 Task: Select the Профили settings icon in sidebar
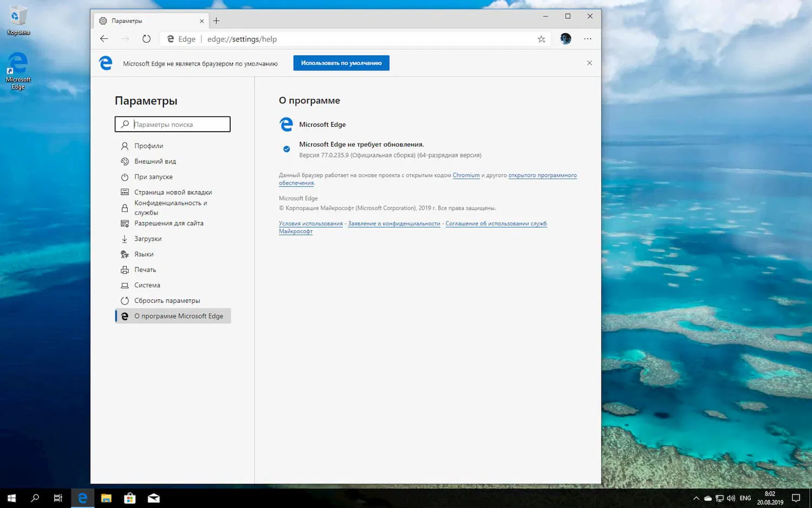coord(124,146)
